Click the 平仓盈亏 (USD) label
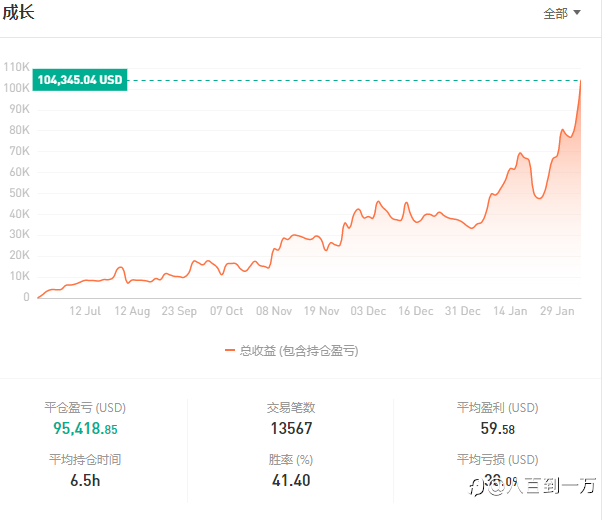This screenshot has width=604, height=520. tap(85, 408)
